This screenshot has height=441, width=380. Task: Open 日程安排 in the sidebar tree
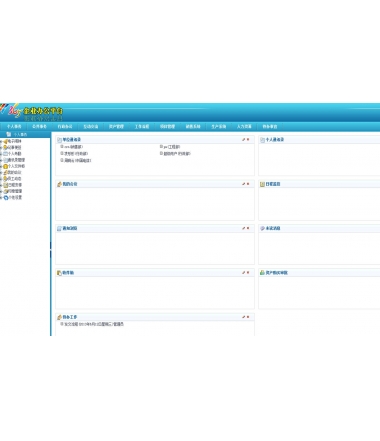(15, 185)
